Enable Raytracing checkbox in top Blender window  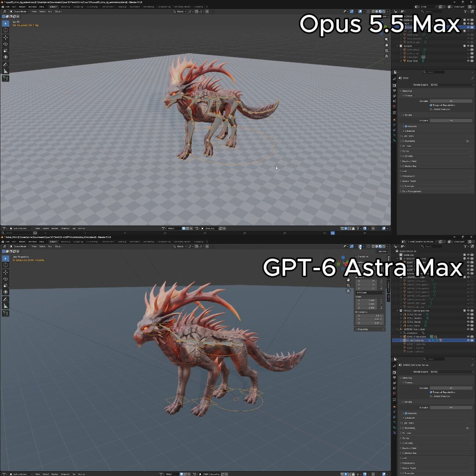tap(403, 141)
